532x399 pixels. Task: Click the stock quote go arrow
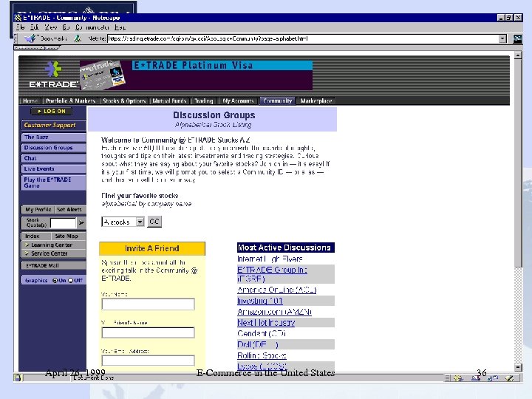pos(81,223)
